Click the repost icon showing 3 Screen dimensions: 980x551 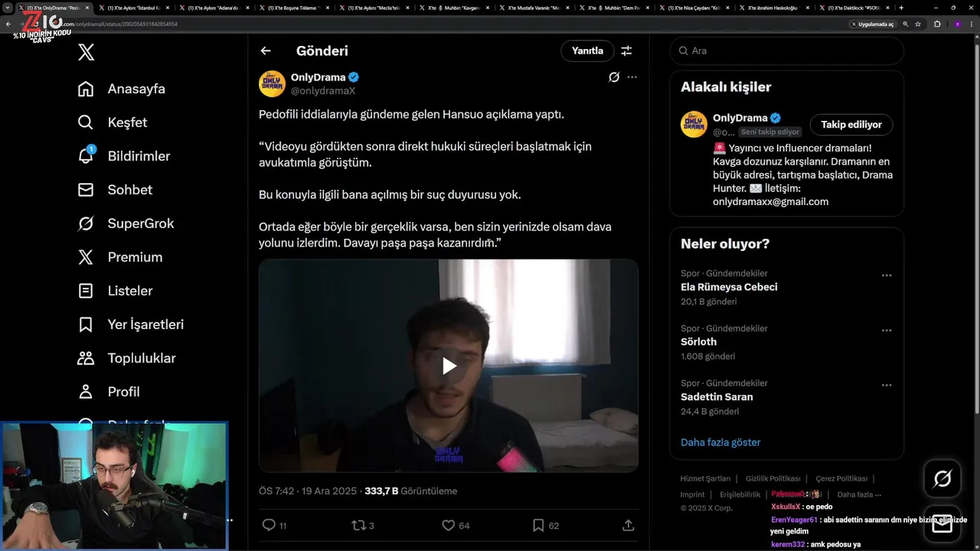tap(358, 525)
